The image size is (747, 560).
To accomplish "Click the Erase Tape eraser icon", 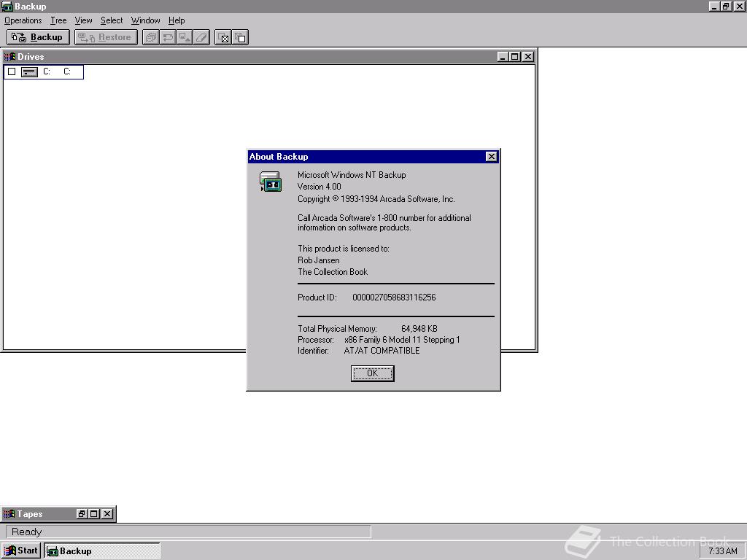I will coord(201,37).
